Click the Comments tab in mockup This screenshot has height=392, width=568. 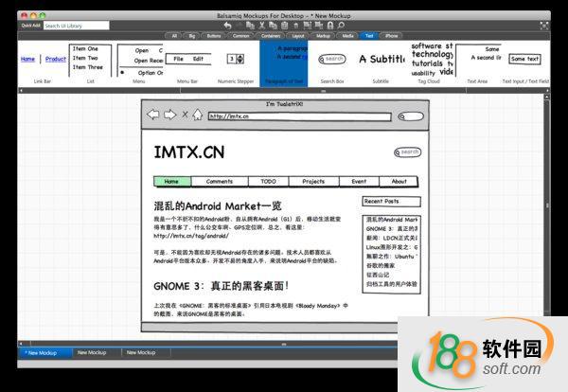[220, 181]
